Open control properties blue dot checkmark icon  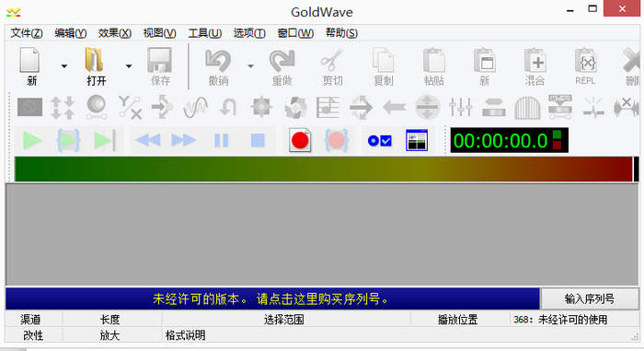(x=379, y=141)
